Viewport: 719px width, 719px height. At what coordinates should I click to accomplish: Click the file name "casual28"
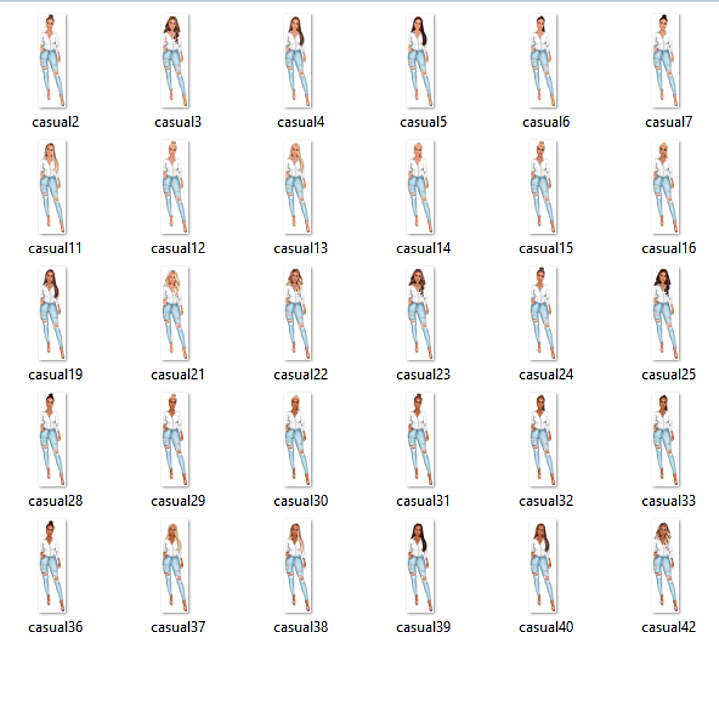[x=55, y=501]
